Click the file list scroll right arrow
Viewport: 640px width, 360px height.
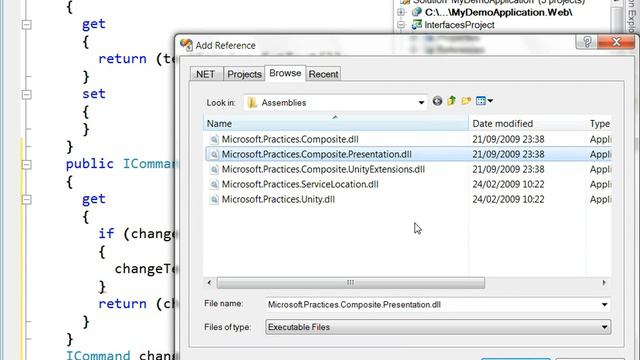[x=604, y=282]
